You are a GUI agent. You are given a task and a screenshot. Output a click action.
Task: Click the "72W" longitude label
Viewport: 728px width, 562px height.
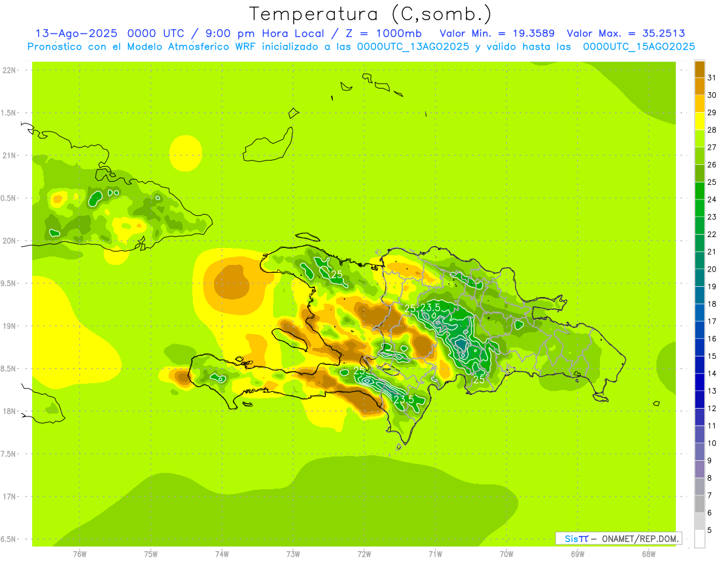pos(364,554)
